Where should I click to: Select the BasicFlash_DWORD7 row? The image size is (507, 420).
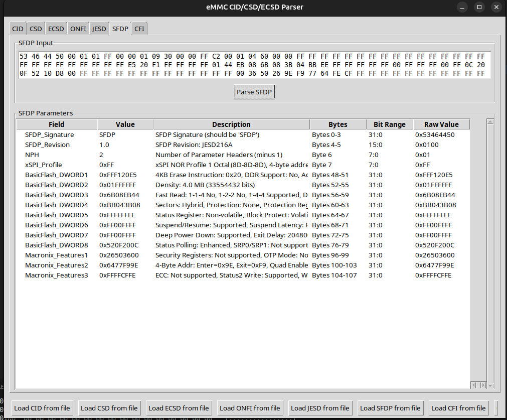coord(243,235)
